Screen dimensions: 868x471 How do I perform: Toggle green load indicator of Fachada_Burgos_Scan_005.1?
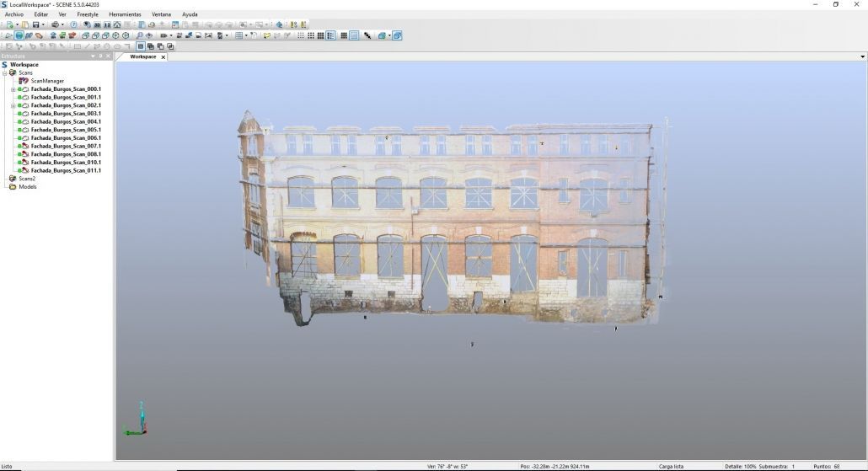[x=20, y=130]
